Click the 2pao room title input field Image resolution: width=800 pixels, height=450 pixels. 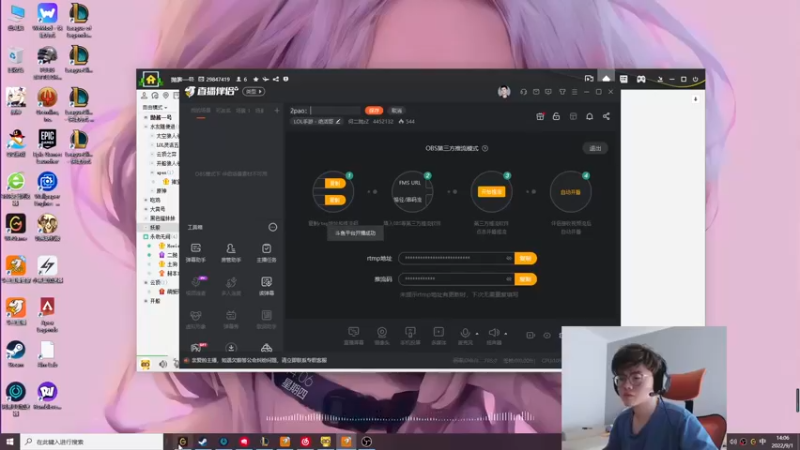point(335,110)
